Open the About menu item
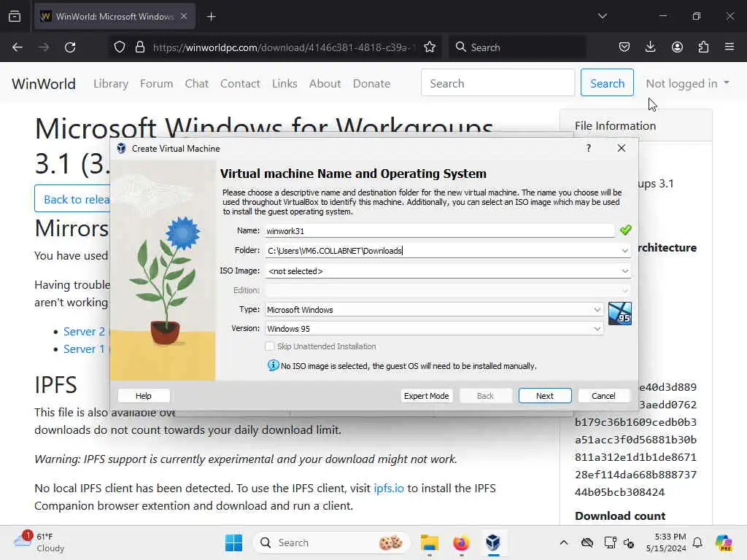 (325, 84)
